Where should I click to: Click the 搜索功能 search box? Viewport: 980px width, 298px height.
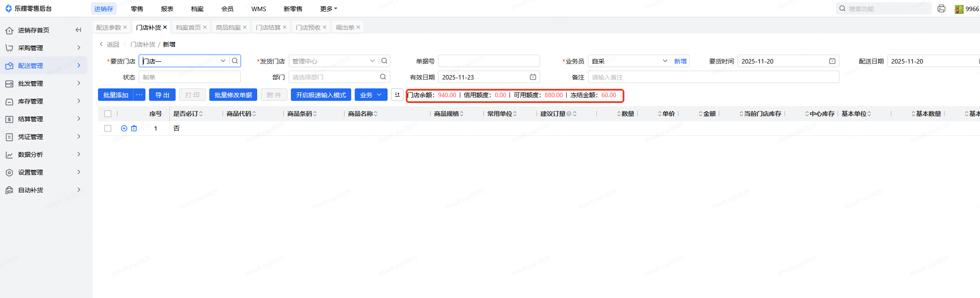pos(883,8)
